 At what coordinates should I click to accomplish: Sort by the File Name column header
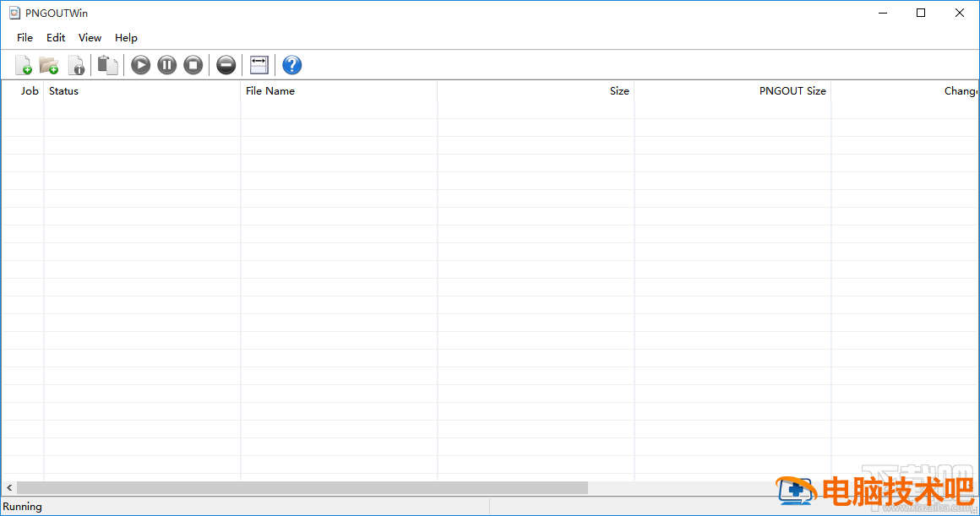pyautogui.click(x=340, y=91)
